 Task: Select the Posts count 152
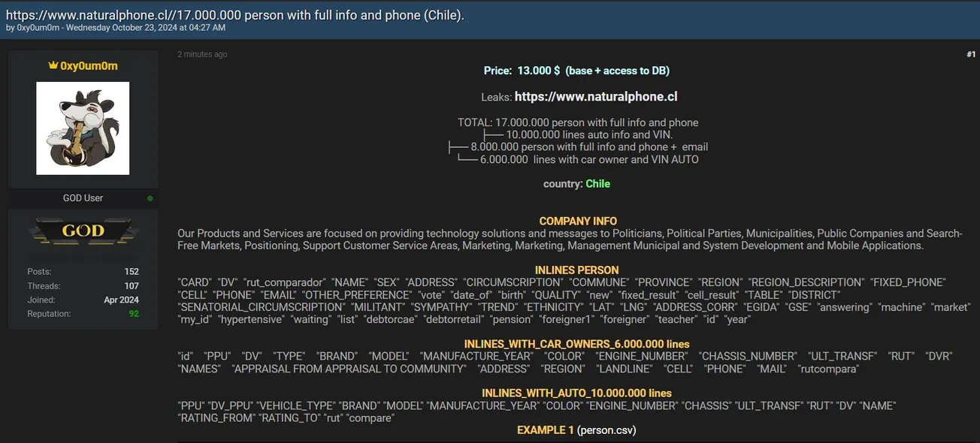point(132,272)
